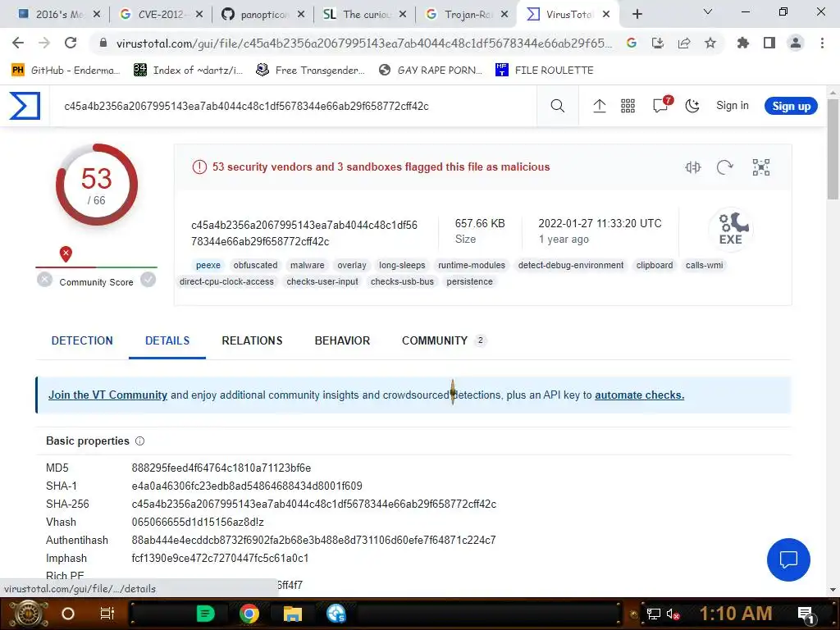The width and height of the screenshot is (840, 630).
Task: Open the apps grid icon
Action: (628, 106)
